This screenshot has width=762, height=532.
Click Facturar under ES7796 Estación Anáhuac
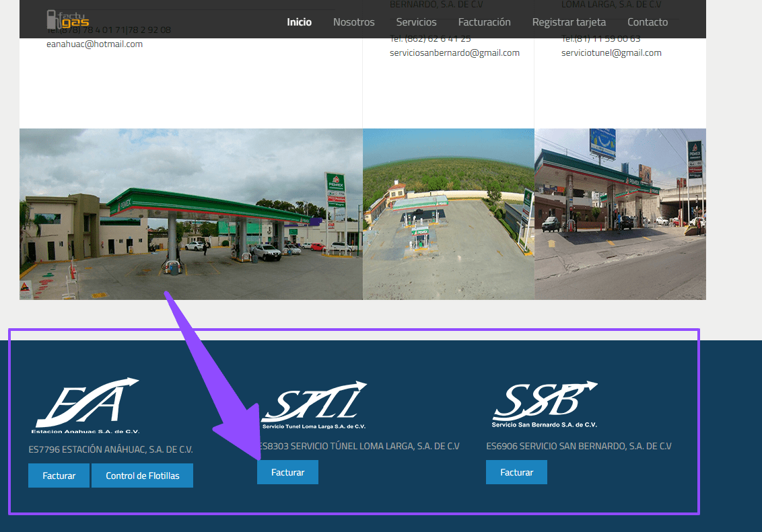click(x=59, y=476)
